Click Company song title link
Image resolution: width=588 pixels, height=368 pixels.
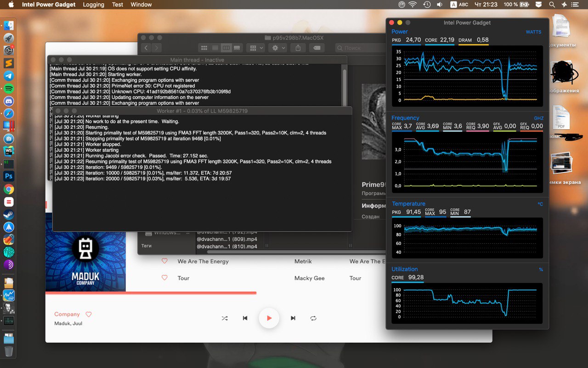coord(67,314)
